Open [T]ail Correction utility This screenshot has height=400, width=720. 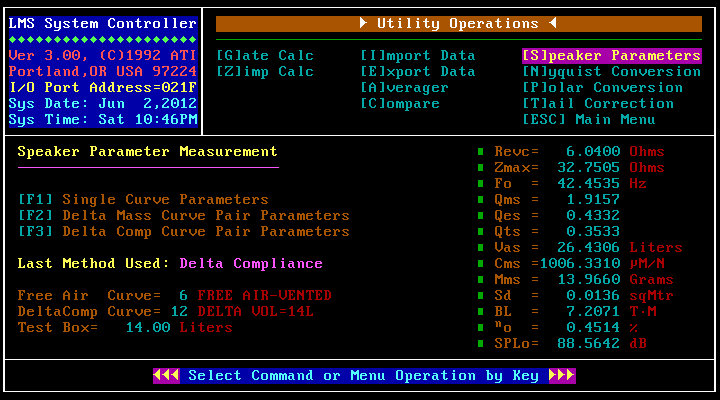(598, 104)
